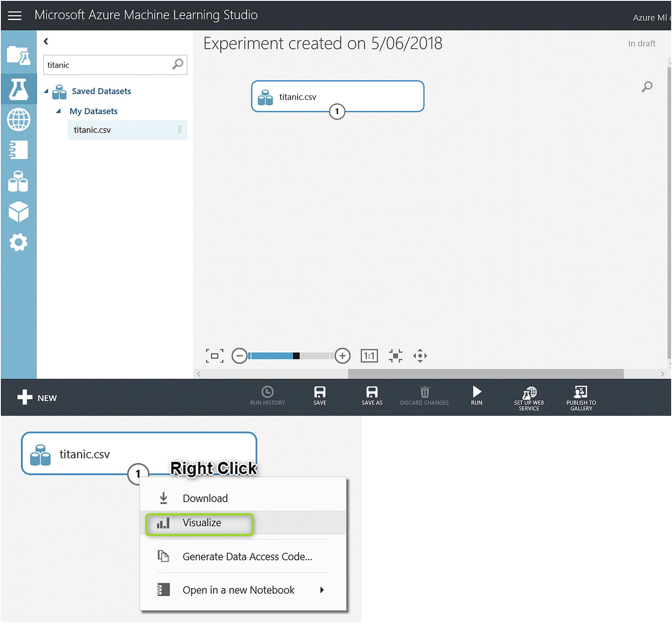This screenshot has height=623, width=672.
Task: Open the Trained Models cube icon
Action: tap(18, 212)
